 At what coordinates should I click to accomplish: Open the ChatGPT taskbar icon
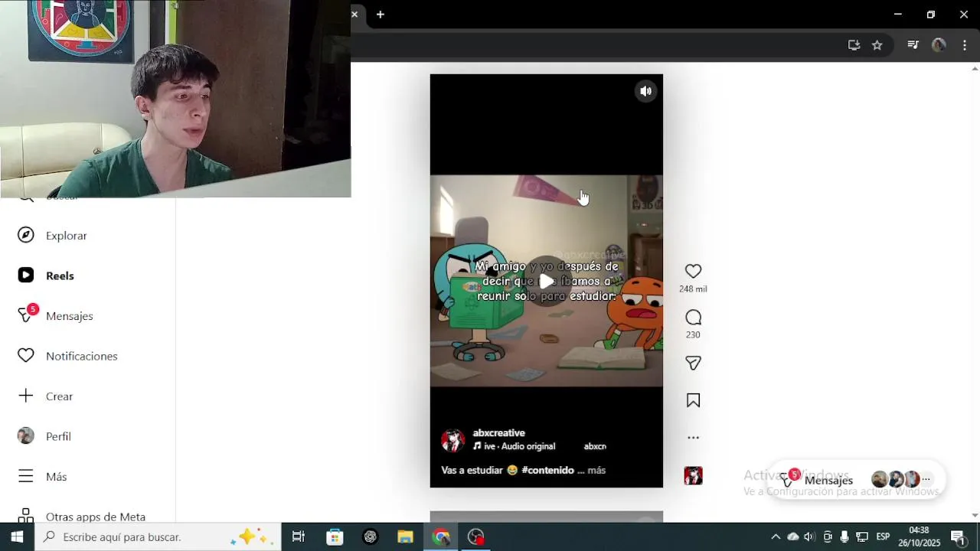pos(371,536)
